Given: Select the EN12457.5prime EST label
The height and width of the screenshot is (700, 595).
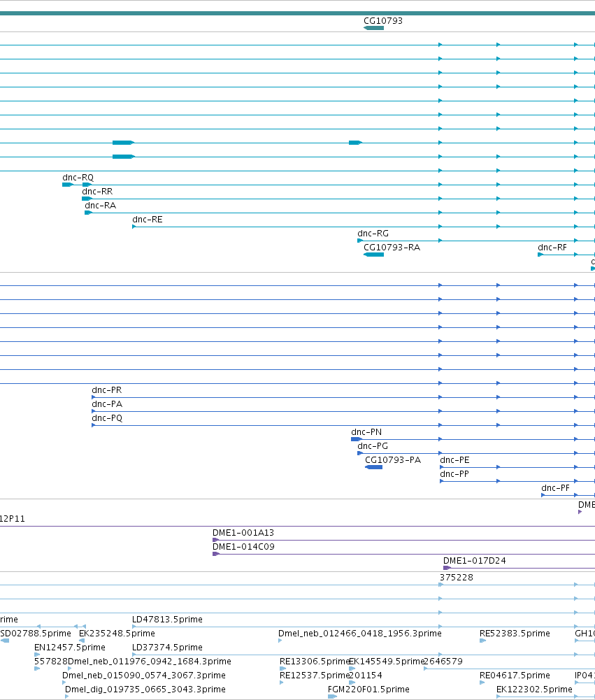Looking at the screenshot, I should (x=70, y=648).
